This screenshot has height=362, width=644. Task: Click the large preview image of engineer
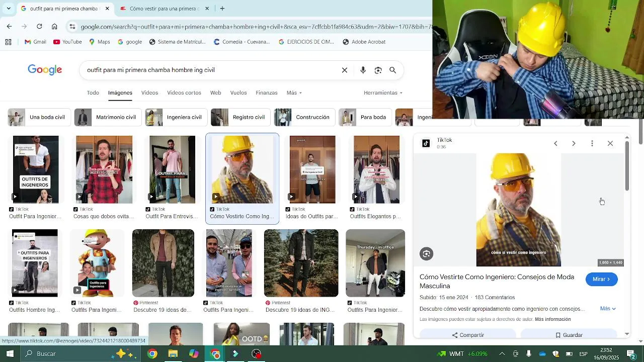518,210
